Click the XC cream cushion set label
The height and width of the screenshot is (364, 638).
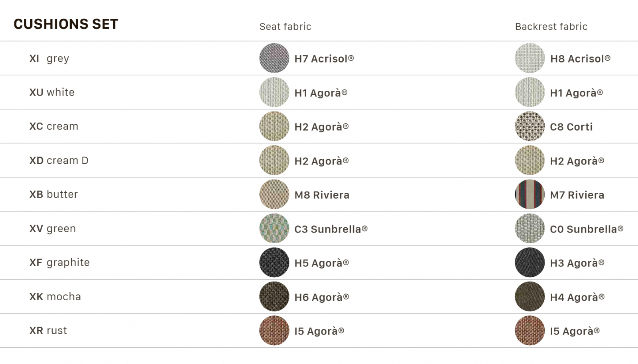click(54, 126)
